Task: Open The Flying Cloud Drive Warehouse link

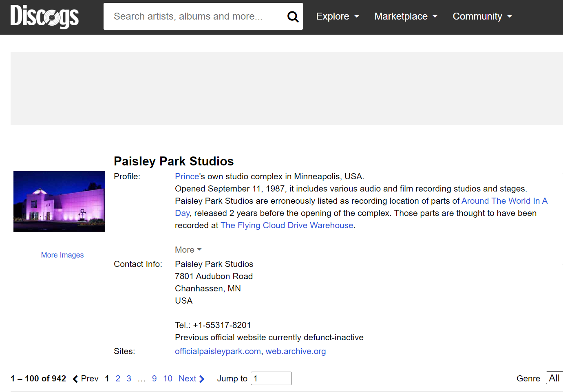Action: click(x=287, y=225)
